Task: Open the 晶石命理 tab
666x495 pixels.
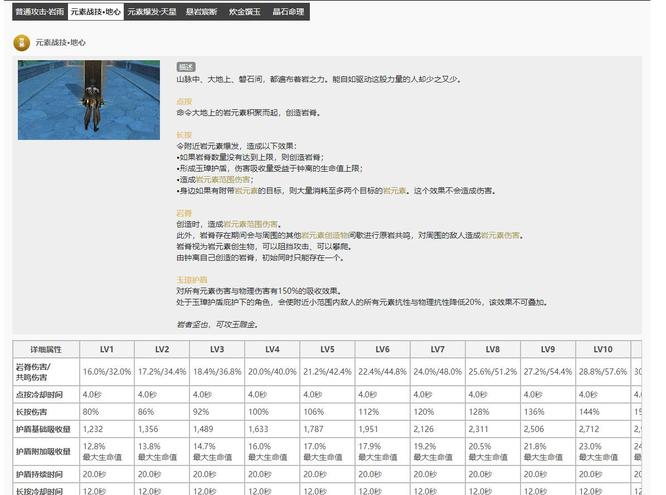Action: pyautogui.click(x=288, y=11)
